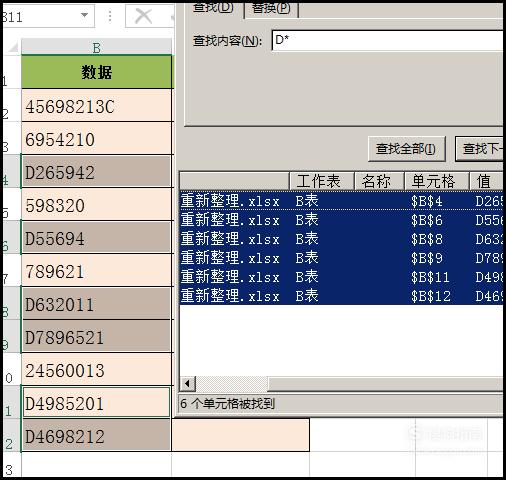
Task: Click the 查找全部(I) button
Action: tap(407, 149)
